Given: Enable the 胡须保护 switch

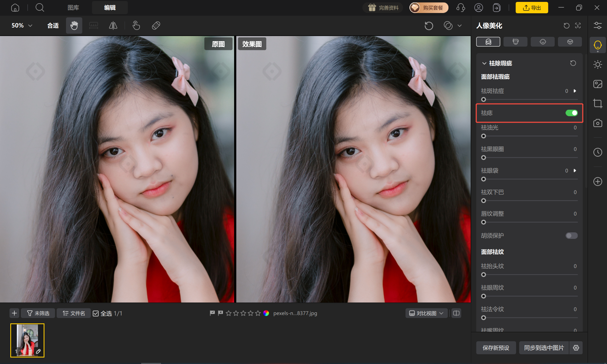Looking at the screenshot, I should pos(572,236).
